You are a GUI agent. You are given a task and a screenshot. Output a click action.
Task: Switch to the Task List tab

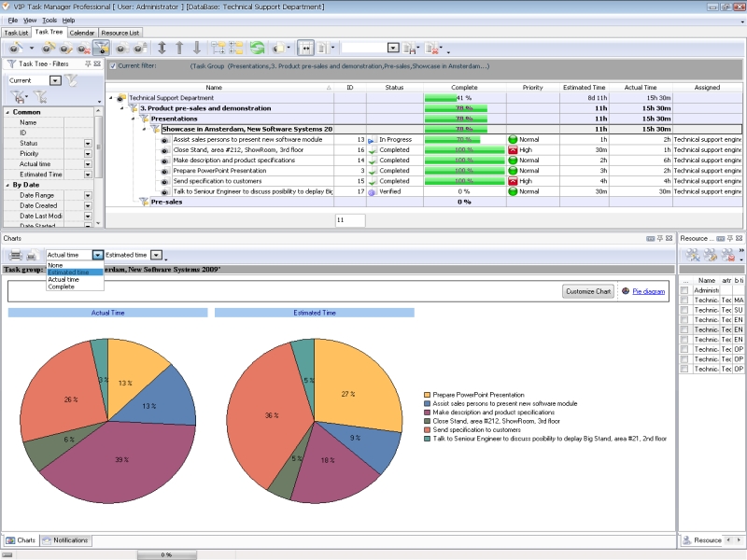click(x=16, y=33)
